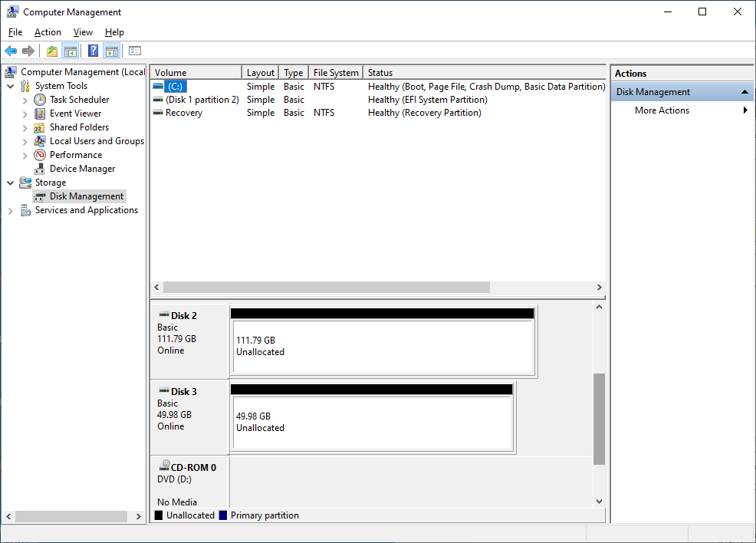Click the Disk 2 drive icon
The height and width of the screenshot is (543, 756).
click(x=164, y=314)
